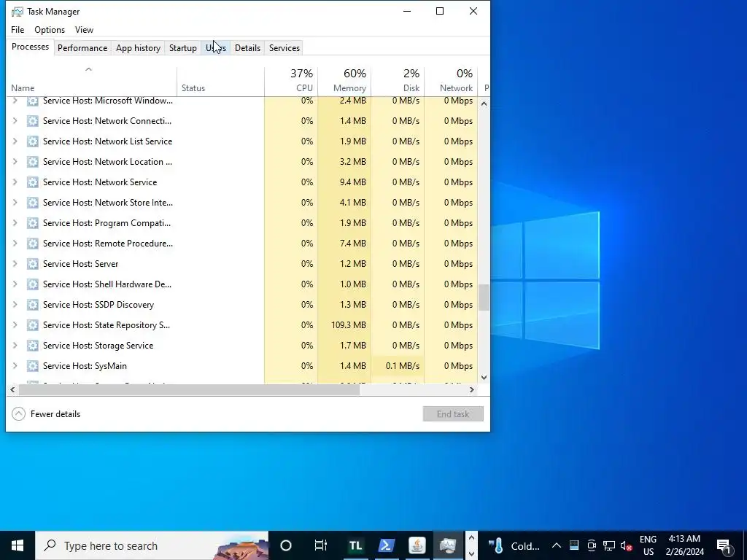Click the gear icon for Service Host: Program Compati...

point(32,223)
